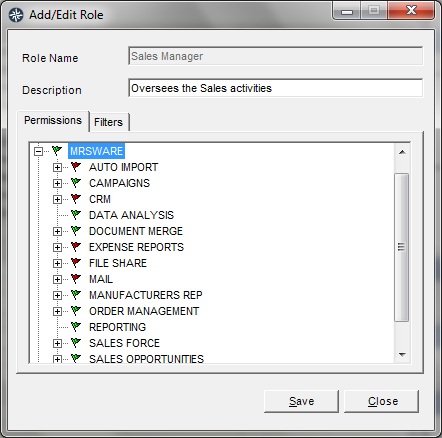Click the green flag beside REPORTING
442x438 pixels.
coord(76,327)
